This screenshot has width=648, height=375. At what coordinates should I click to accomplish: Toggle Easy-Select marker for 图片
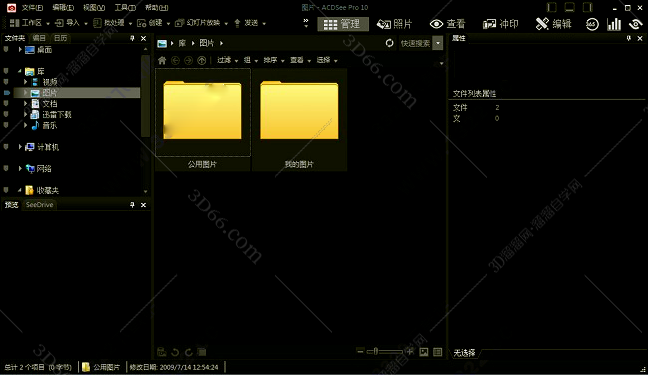7,93
